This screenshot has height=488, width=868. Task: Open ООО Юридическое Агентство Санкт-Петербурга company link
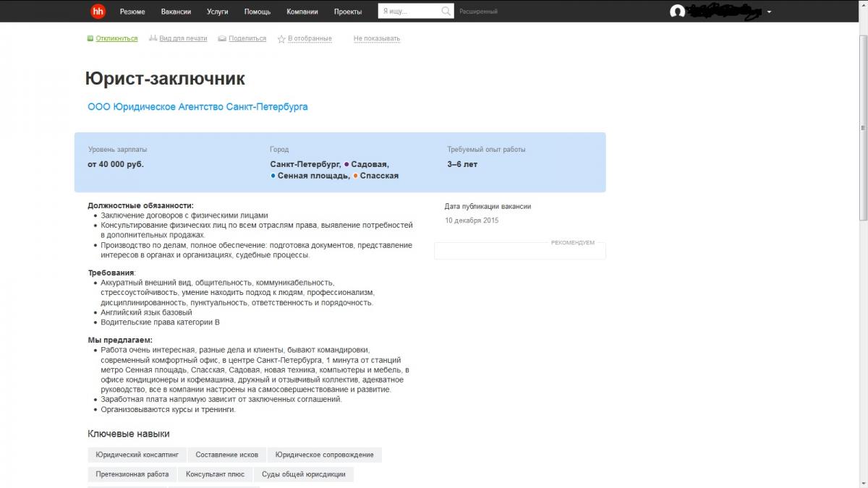[x=197, y=107]
